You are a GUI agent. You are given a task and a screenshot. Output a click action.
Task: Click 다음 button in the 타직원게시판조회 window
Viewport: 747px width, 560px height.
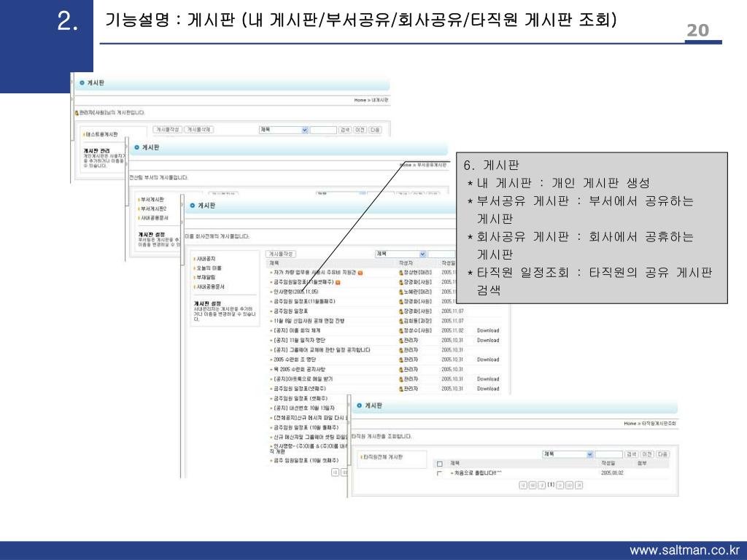click(x=662, y=454)
